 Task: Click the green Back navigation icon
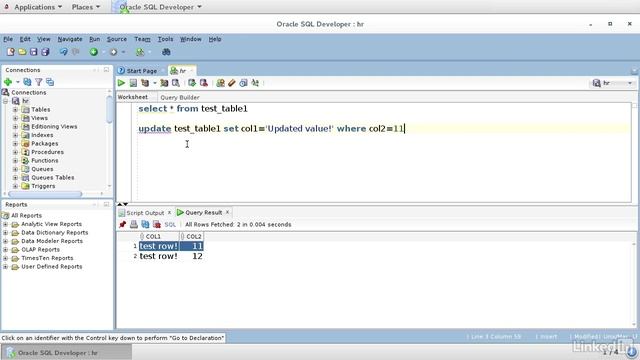coord(94,52)
